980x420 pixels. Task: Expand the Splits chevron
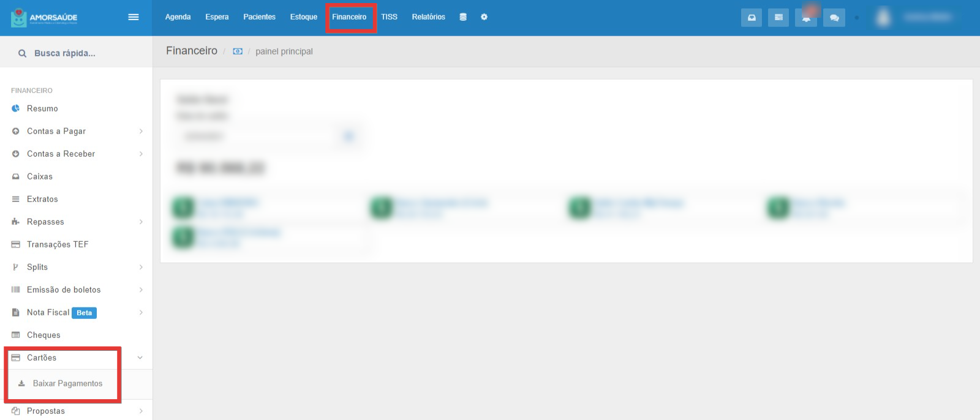[141, 267]
